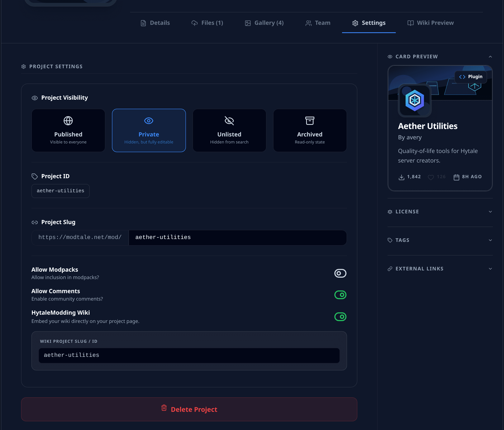Click the https://modtale.net/mod/ URL prefix
Image resolution: width=504 pixels, height=430 pixels.
(80, 237)
